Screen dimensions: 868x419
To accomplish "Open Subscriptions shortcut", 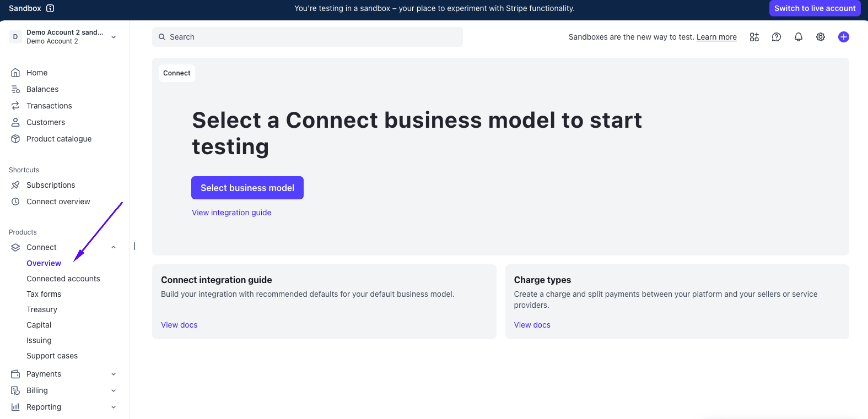I will [51, 185].
